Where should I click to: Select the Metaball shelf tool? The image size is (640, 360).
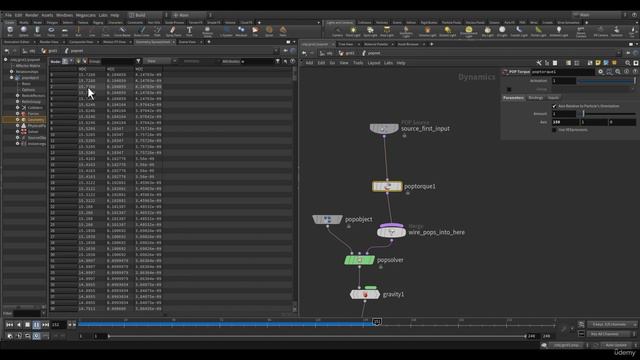point(241,31)
